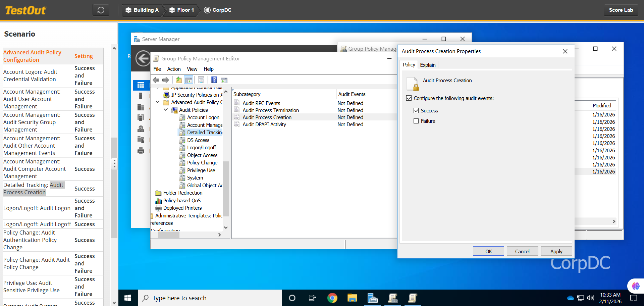Screen dimensions: 644x306
Task: Collapse Advanced Audit Policy Configuration node
Action: click(x=158, y=102)
